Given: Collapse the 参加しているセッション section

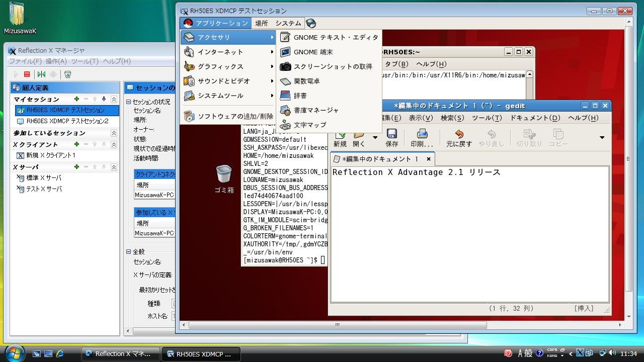Looking at the screenshot, I should point(114,133).
